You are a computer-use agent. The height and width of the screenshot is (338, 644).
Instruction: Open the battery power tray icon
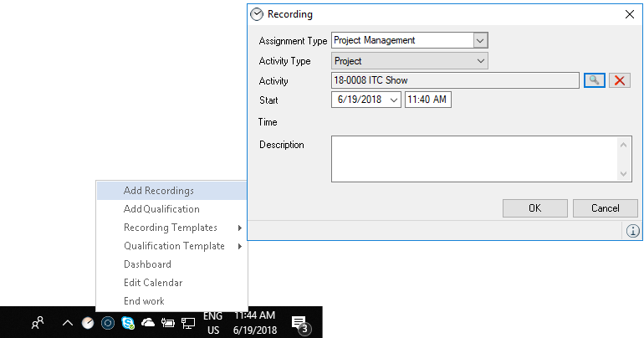(168, 323)
